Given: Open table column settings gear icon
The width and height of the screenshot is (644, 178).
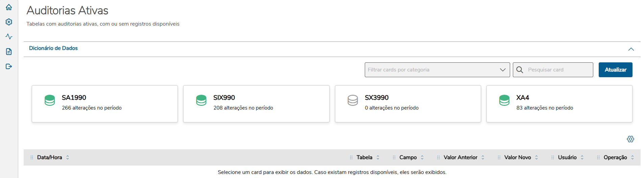Looking at the screenshot, I should (630, 139).
